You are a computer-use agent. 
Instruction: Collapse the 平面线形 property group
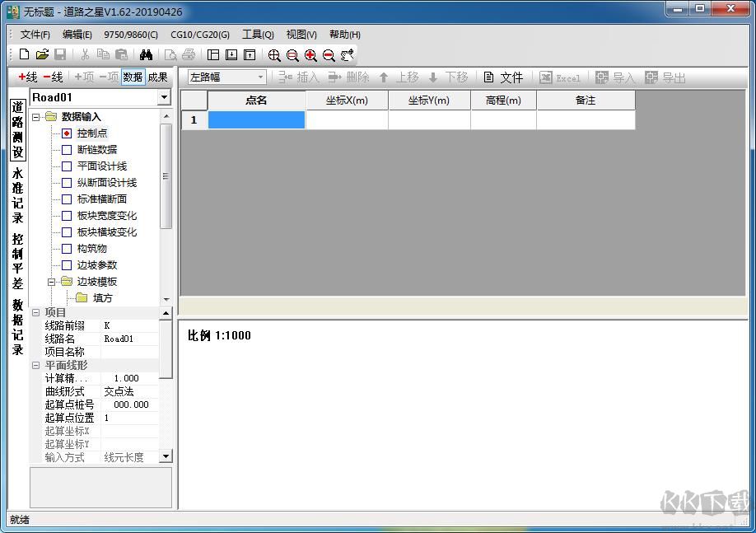(x=35, y=365)
